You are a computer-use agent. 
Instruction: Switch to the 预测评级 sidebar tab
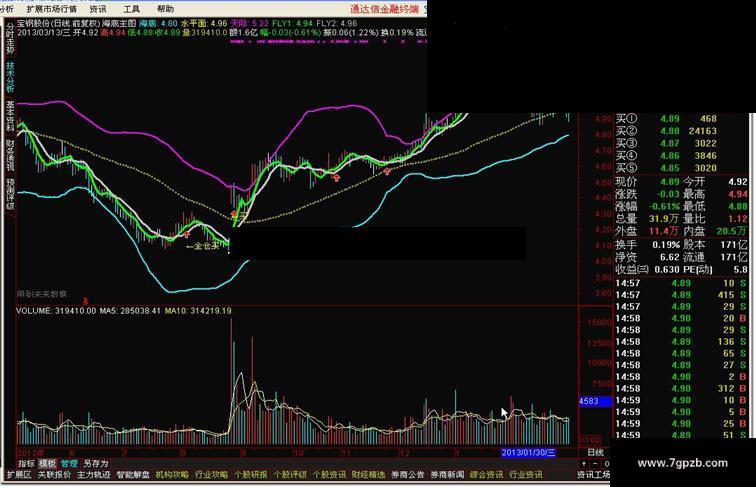[10, 194]
